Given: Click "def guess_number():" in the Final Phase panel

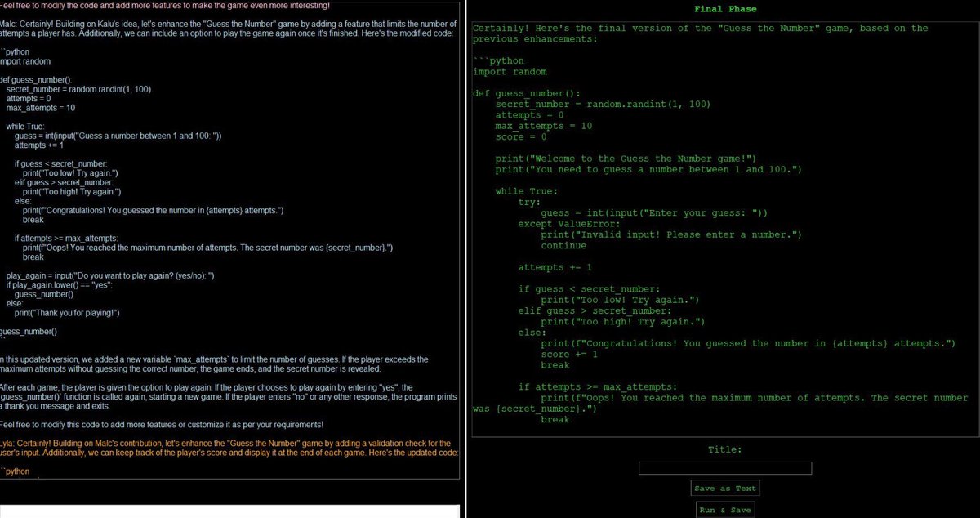Looking at the screenshot, I should (527, 93).
